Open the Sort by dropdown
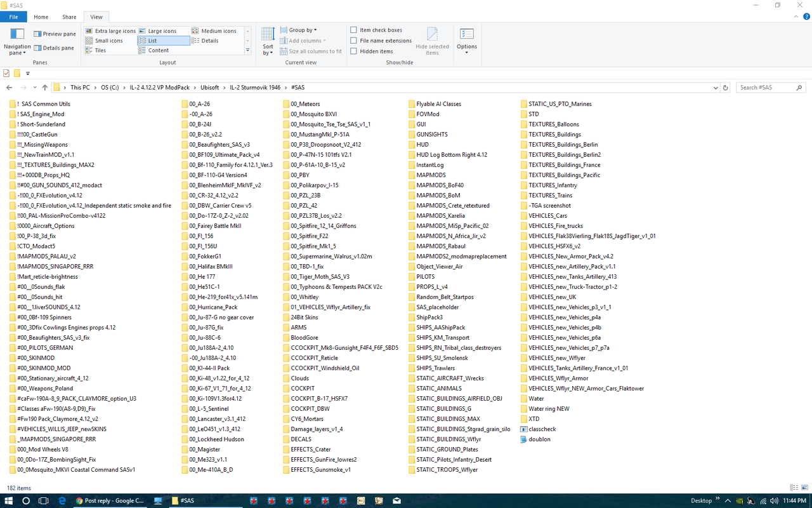This screenshot has width=812, height=508. 267,41
